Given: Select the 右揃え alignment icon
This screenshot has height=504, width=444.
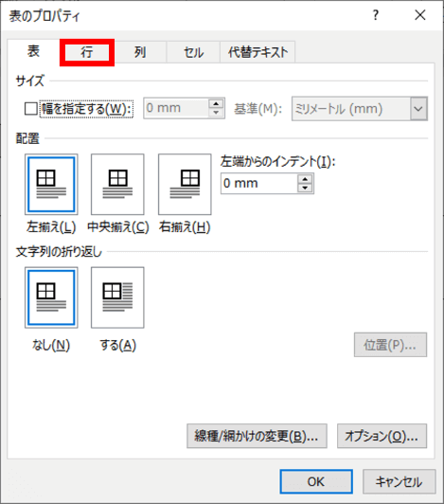Looking at the screenshot, I should [185, 184].
